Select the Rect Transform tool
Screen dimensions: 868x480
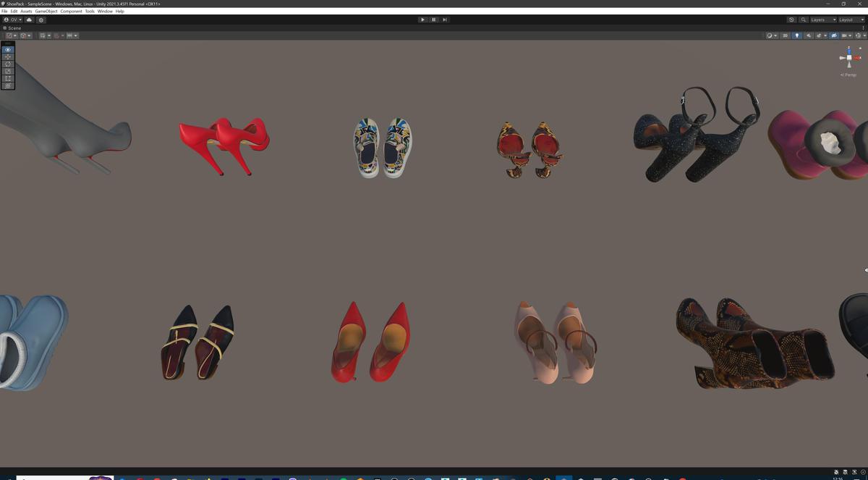[7, 78]
